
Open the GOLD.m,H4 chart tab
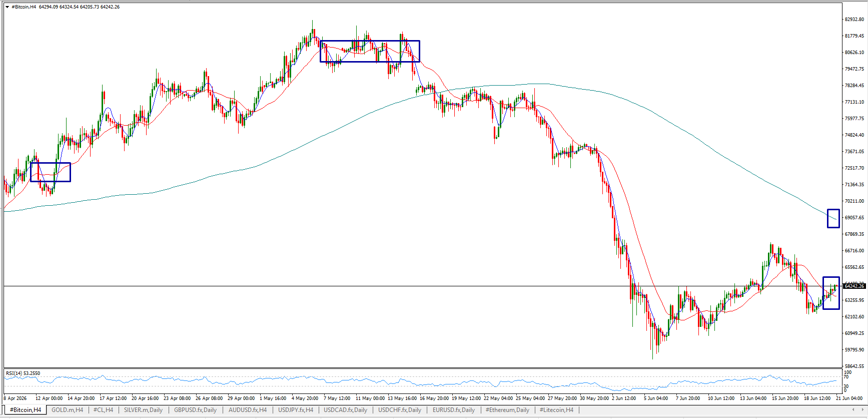tap(68, 410)
